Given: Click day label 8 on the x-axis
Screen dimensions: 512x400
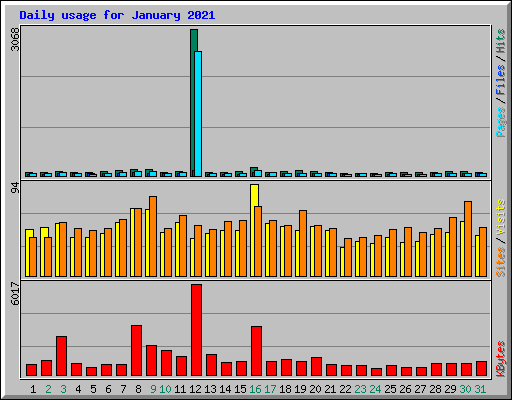Looking at the screenshot, I should pyautogui.click(x=138, y=389).
